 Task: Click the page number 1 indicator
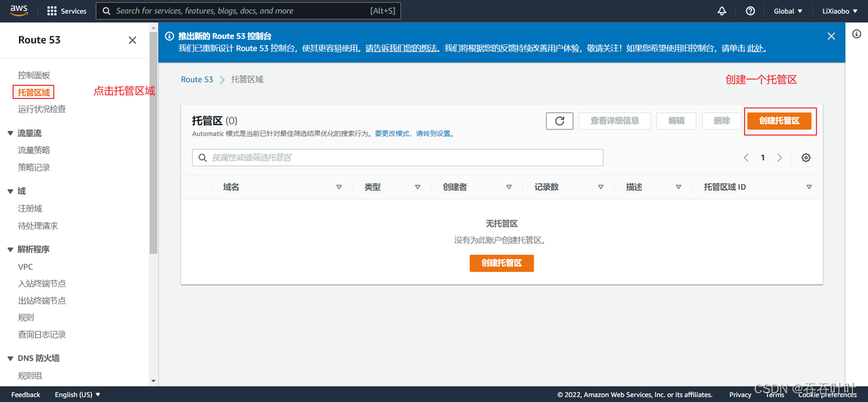pyautogui.click(x=763, y=157)
